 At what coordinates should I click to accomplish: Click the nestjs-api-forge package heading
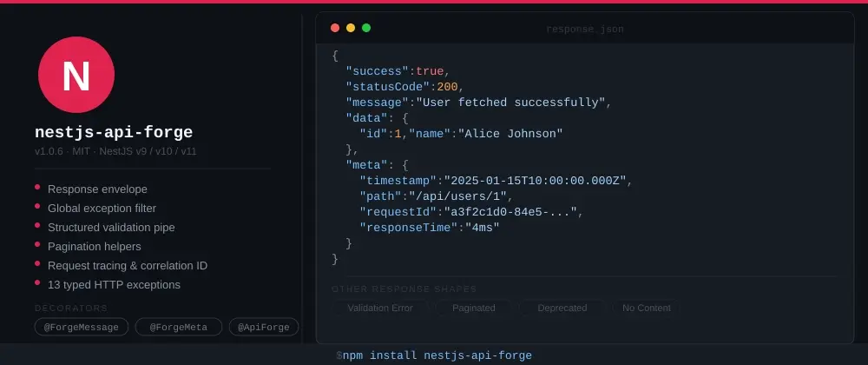[114, 132]
